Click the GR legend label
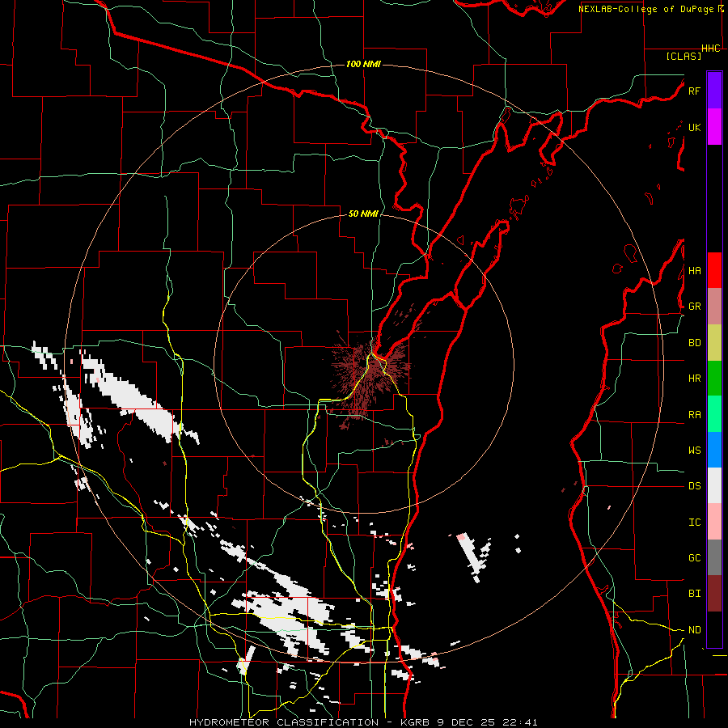 pos(694,307)
